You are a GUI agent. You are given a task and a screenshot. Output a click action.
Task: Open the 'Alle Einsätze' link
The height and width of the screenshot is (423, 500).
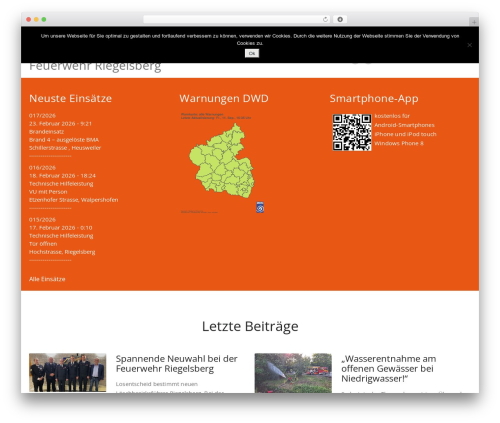(x=47, y=279)
